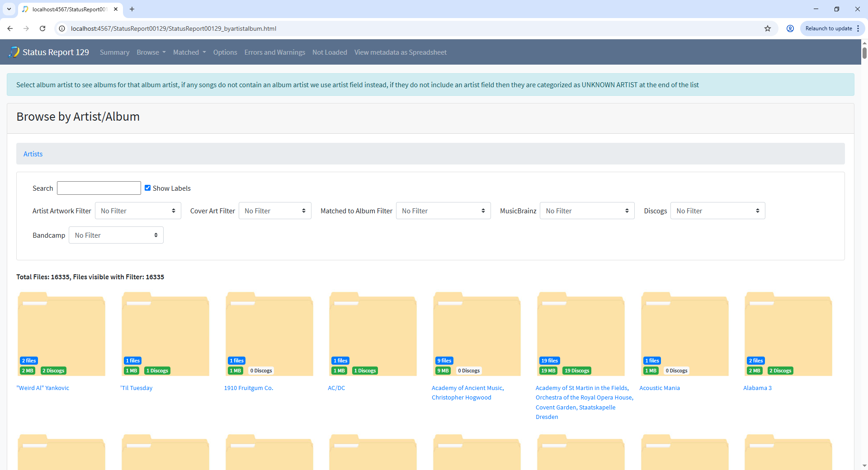Open the tab search dropdown arrow
Image resolution: width=868 pixels, height=470 pixels.
pyautogui.click(x=9, y=9)
